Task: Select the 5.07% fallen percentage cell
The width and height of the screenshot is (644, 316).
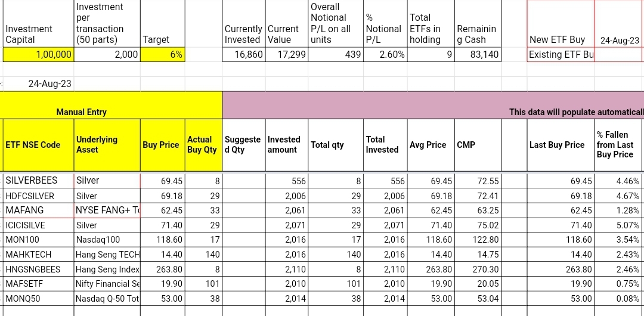Action: click(x=619, y=225)
